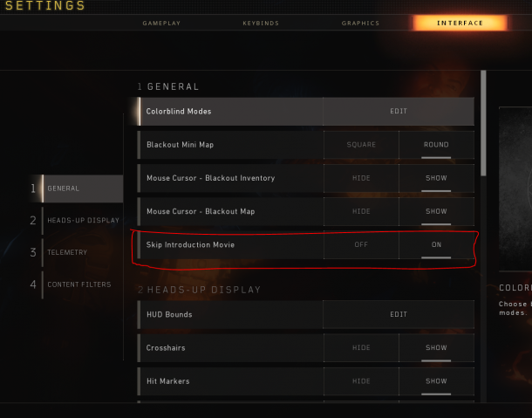The width and height of the screenshot is (532, 418).
Task: Click the settings list vertical scrollbar
Action: point(483,123)
